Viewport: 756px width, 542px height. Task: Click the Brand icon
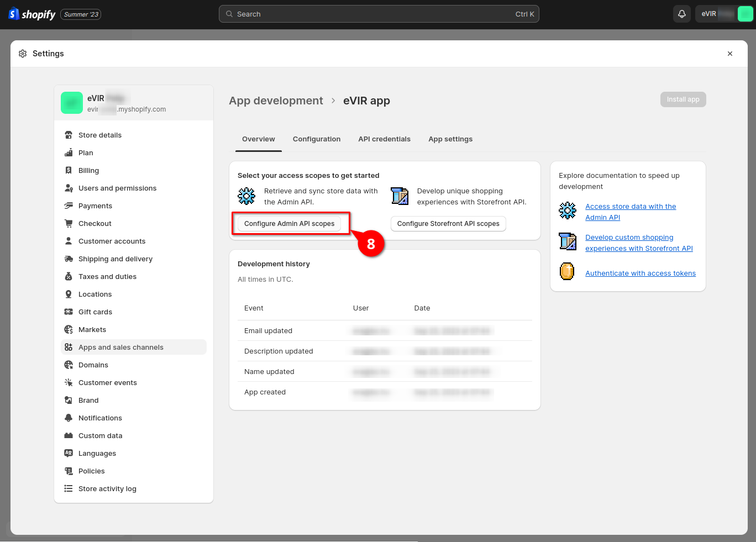point(69,400)
